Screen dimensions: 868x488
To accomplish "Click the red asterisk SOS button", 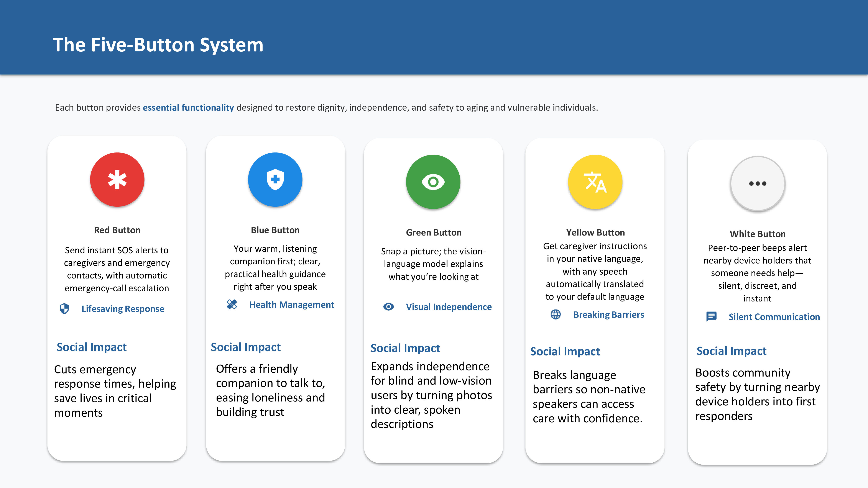I will pos(117,180).
